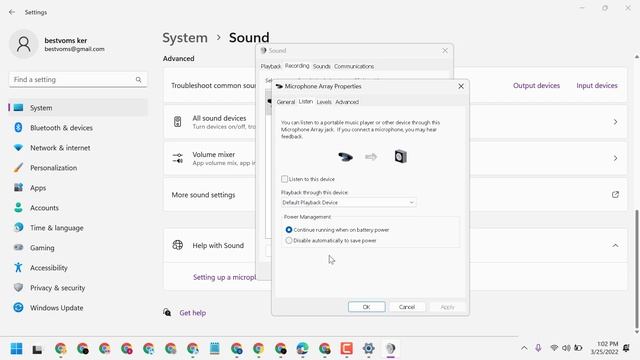Open the Default Playback Device dropdown
Screen dimensions: 640x360
349,202
